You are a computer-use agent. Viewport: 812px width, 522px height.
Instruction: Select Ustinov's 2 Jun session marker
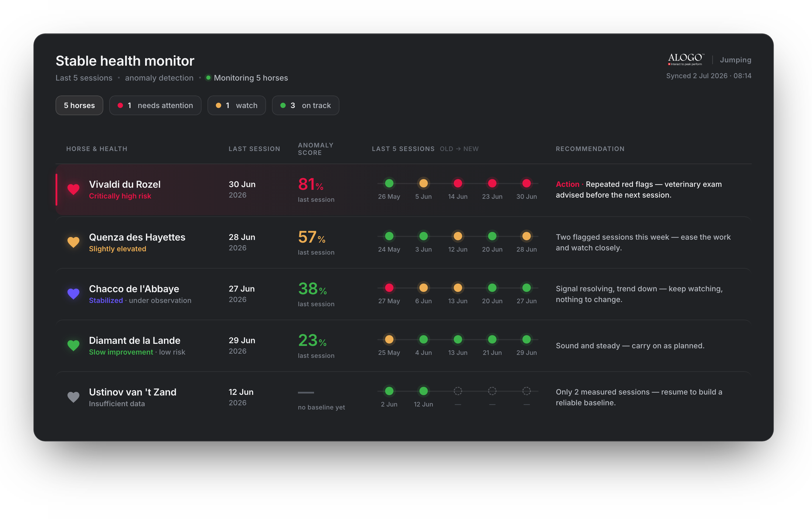pyautogui.click(x=389, y=391)
